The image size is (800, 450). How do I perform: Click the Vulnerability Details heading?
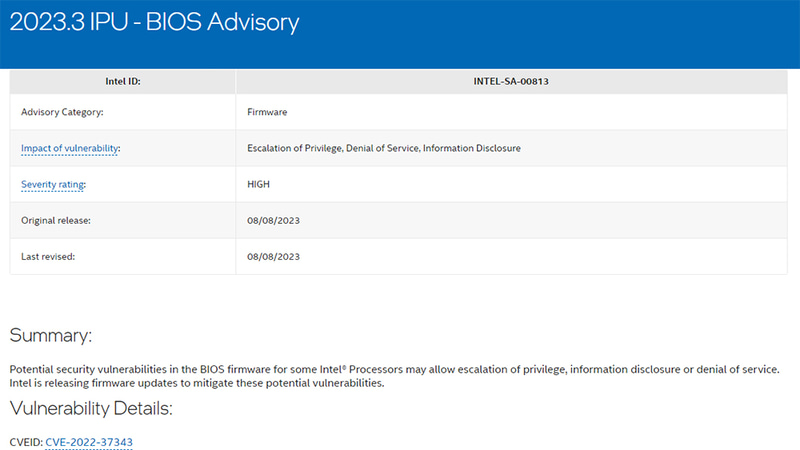pyautogui.click(x=91, y=408)
